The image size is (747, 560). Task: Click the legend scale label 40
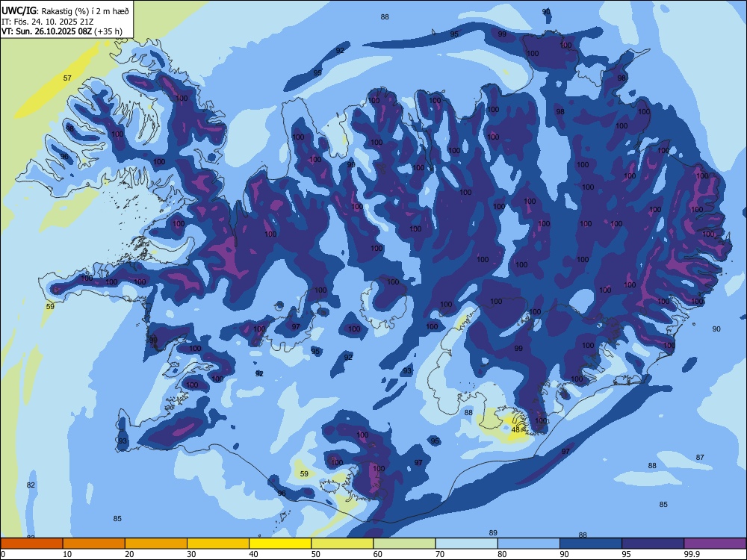pos(254,554)
